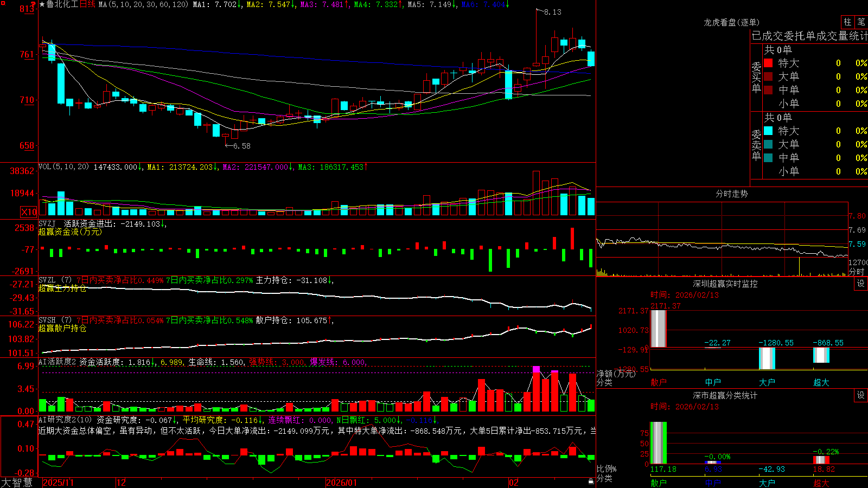The image size is (868, 488).
Task: Select the AI研究度2(10) indicator label
Action: click(x=65, y=420)
